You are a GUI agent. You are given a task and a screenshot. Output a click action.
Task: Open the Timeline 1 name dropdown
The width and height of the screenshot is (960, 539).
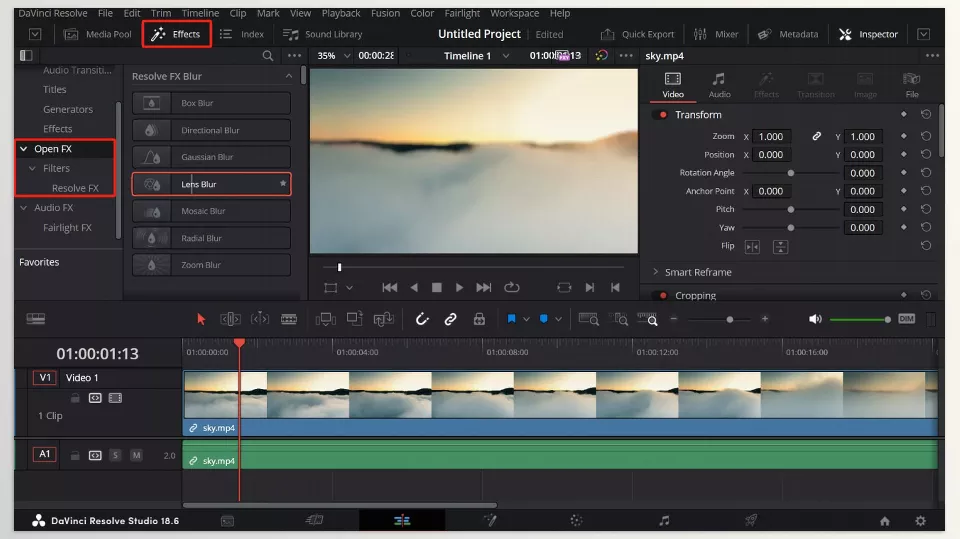pos(506,56)
